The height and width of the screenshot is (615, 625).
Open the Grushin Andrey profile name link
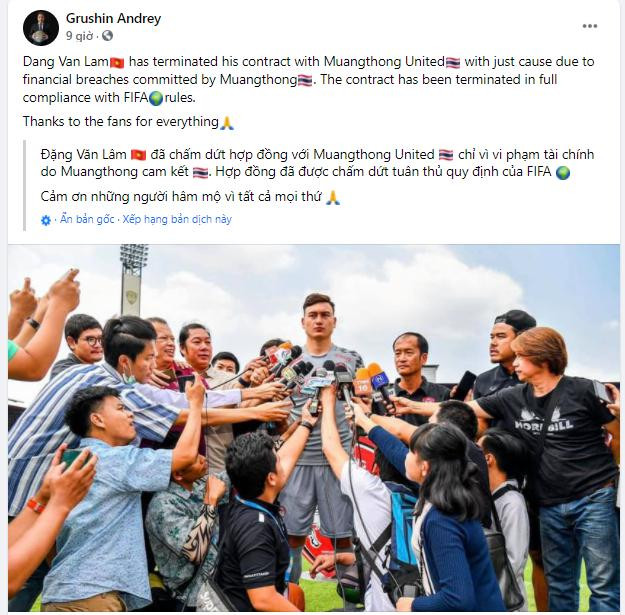[114, 18]
